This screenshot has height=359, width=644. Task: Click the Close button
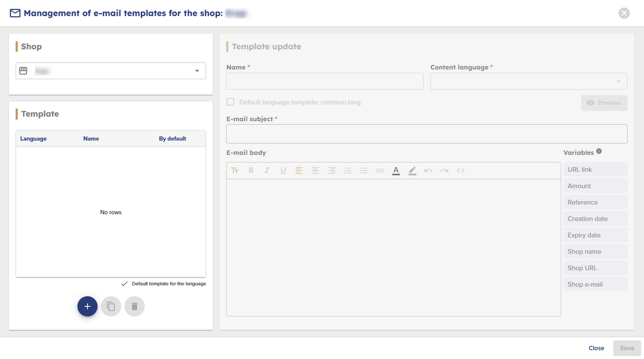[597, 348]
